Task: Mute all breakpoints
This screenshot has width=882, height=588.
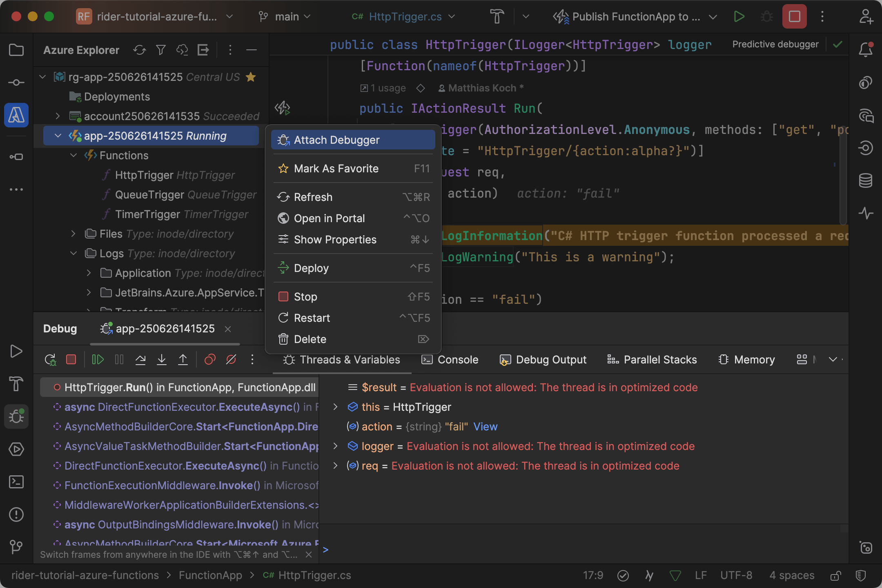Action: click(232, 360)
